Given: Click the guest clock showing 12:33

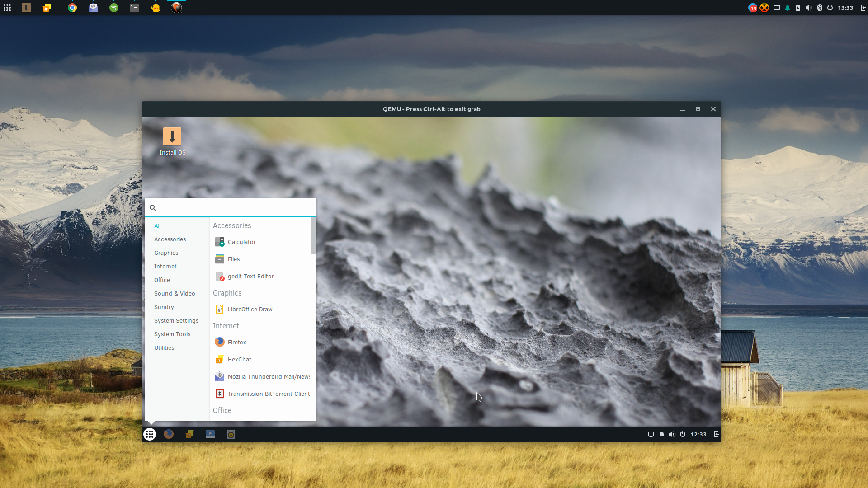Looking at the screenshot, I should [698, 434].
